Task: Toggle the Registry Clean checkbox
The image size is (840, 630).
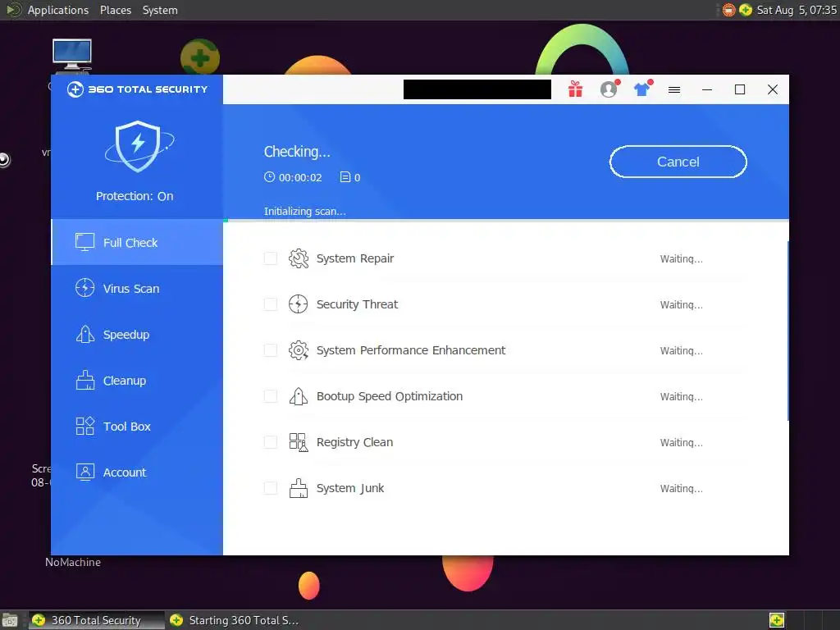Action: tap(271, 442)
